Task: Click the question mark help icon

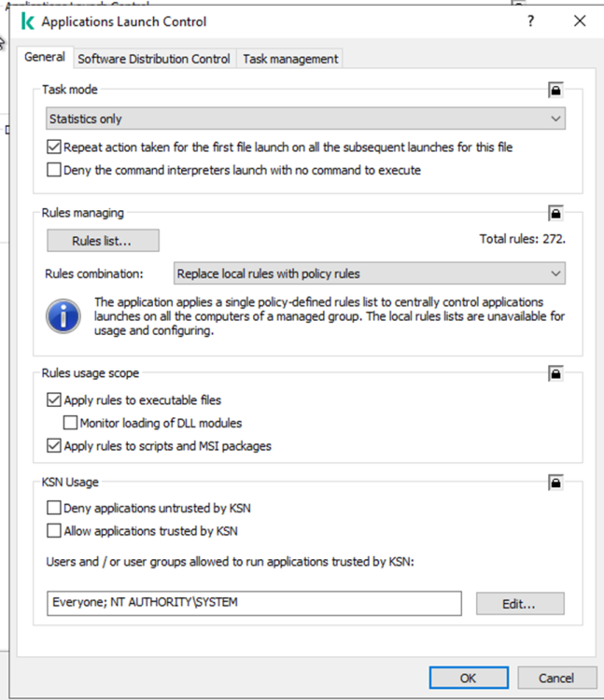Action: click(530, 21)
